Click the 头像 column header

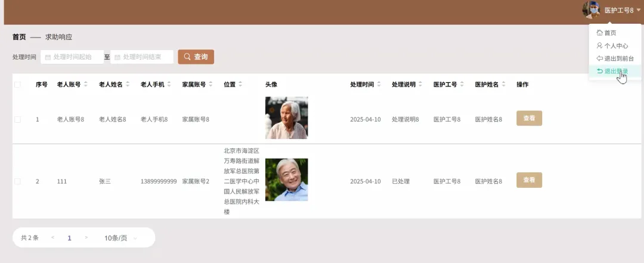coord(271,84)
